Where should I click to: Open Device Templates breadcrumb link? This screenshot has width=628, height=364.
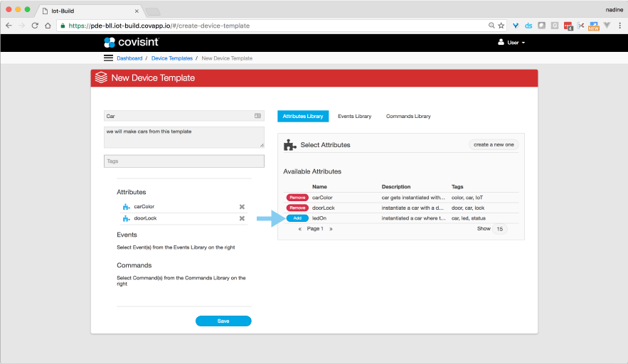[171, 58]
